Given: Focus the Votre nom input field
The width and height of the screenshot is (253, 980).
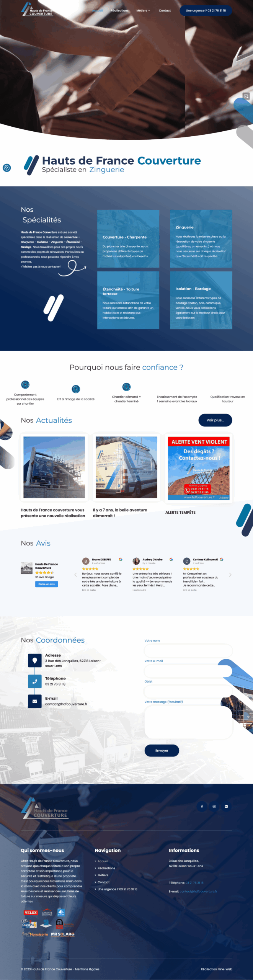Looking at the screenshot, I should pyautogui.click(x=188, y=650).
